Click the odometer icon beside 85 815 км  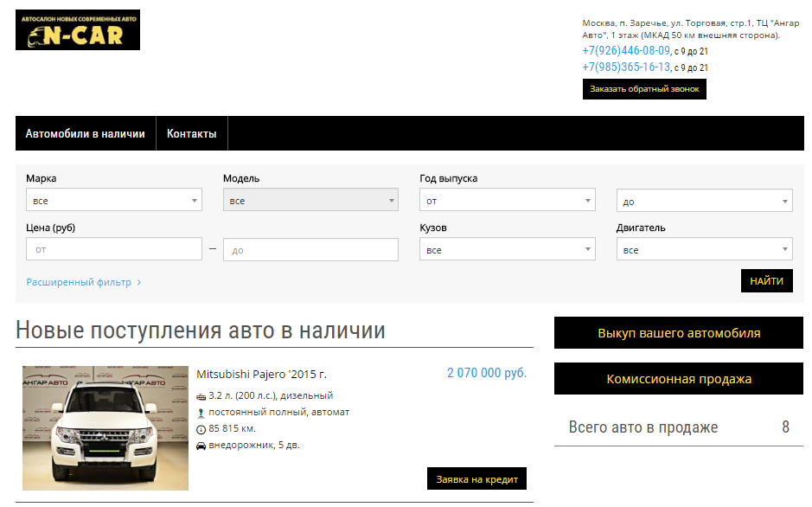(x=201, y=429)
